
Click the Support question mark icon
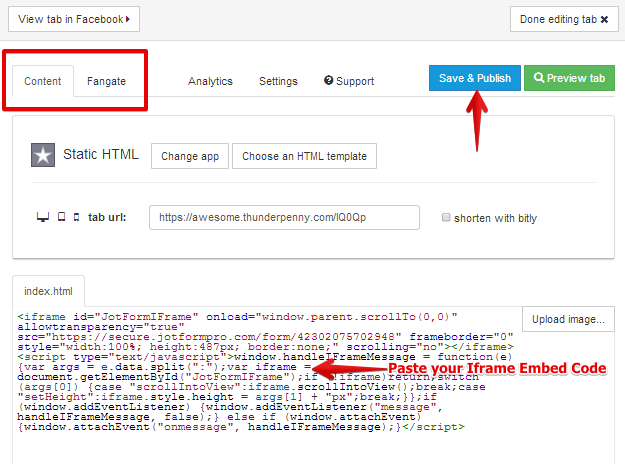(328, 81)
